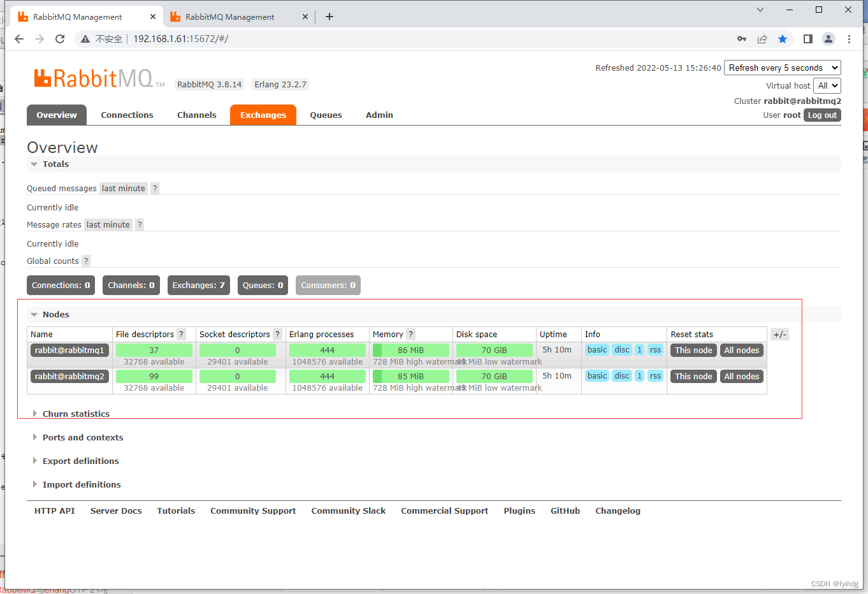The width and height of the screenshot is (868, 594).
Task: Open the Virtual host All dropdown
Action: (827, 85)
